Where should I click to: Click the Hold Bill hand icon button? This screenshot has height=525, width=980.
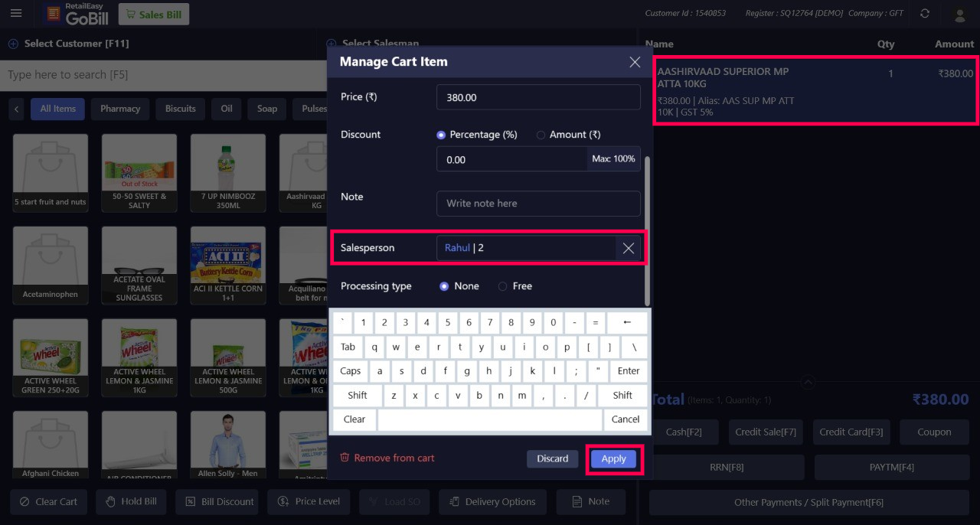click(130, 501)
